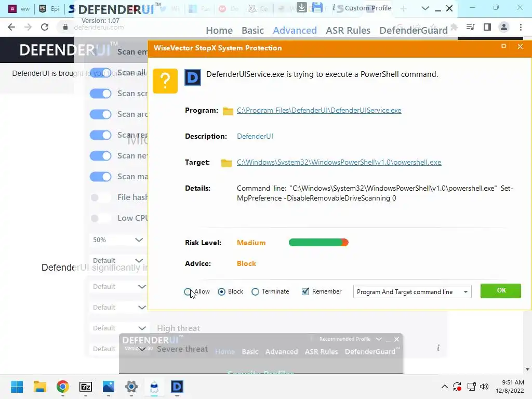Toggle the 'Scan scr' switch
The image size is (532, 399).
[x=100, y=94]
